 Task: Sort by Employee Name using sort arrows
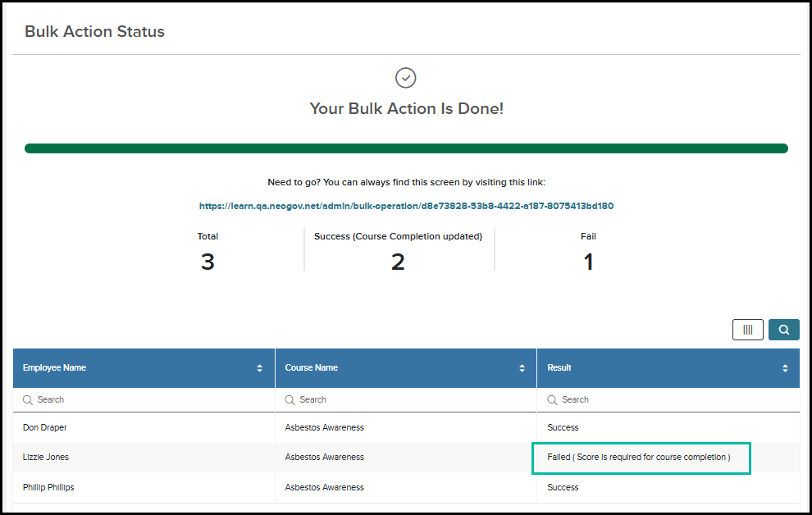(x=259, y=368)
